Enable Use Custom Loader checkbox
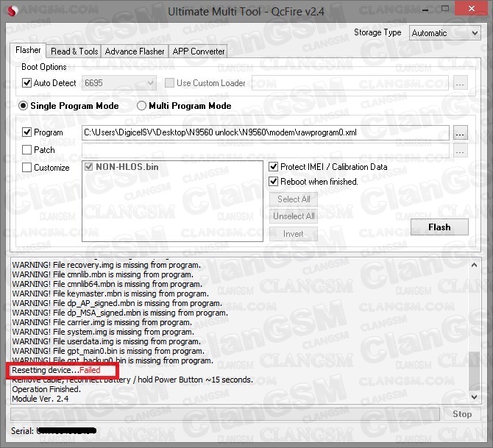Viewport: 493px width, 448px height. coord(169,82)
